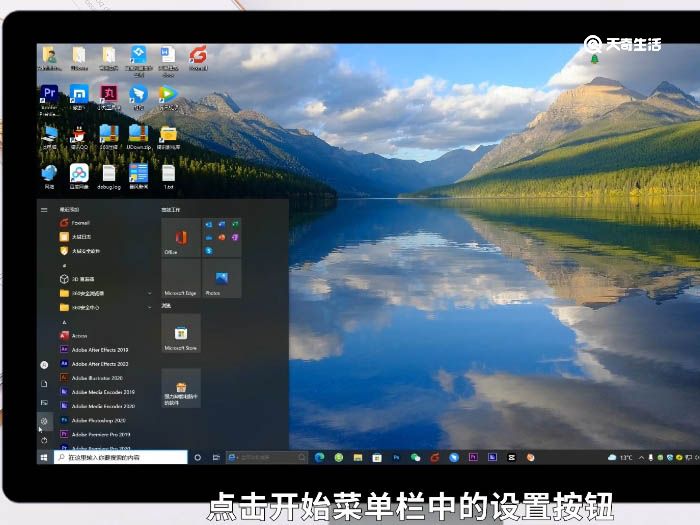Open Documents shortcut in Start menu sidebar
Screen dimensions: 700x525
(44, 384)
